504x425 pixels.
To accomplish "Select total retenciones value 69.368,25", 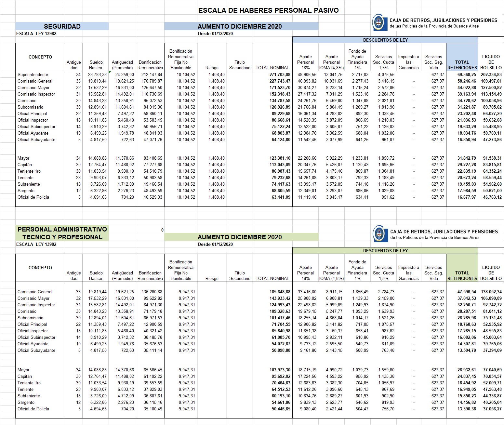I will (467, 75).
